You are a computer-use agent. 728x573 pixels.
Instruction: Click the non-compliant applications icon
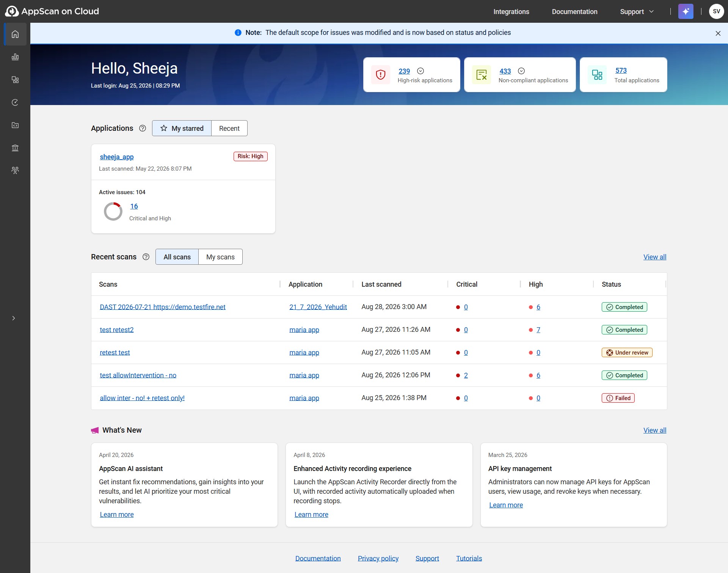click(x=482, y=75)
